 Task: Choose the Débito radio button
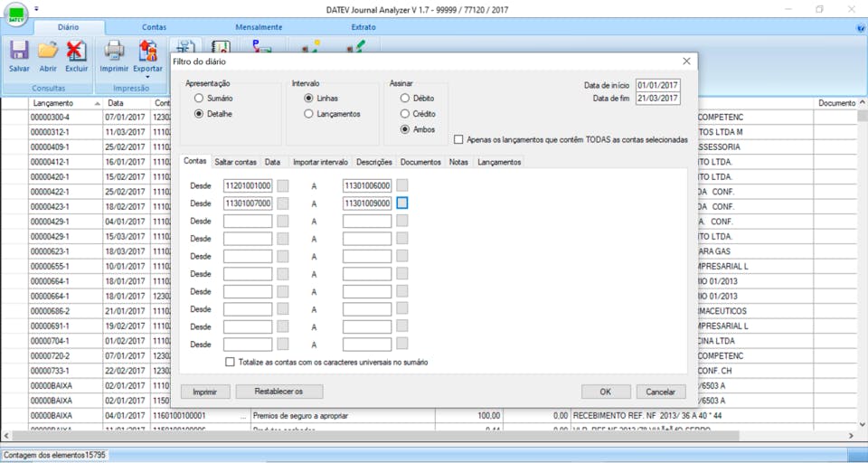pos(405,98)
